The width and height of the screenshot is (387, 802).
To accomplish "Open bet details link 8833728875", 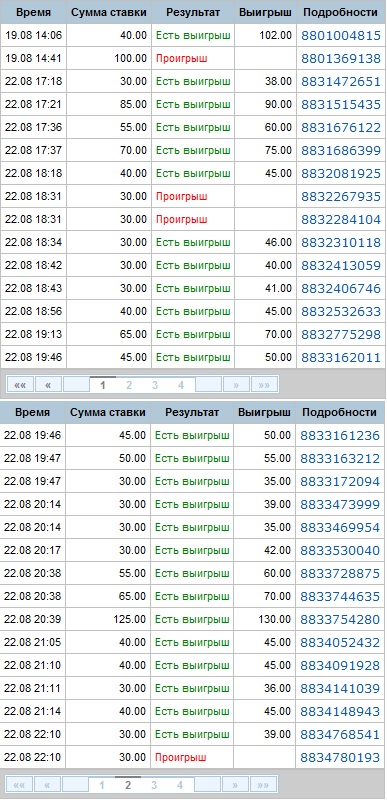I will click(x=340, y=574).
